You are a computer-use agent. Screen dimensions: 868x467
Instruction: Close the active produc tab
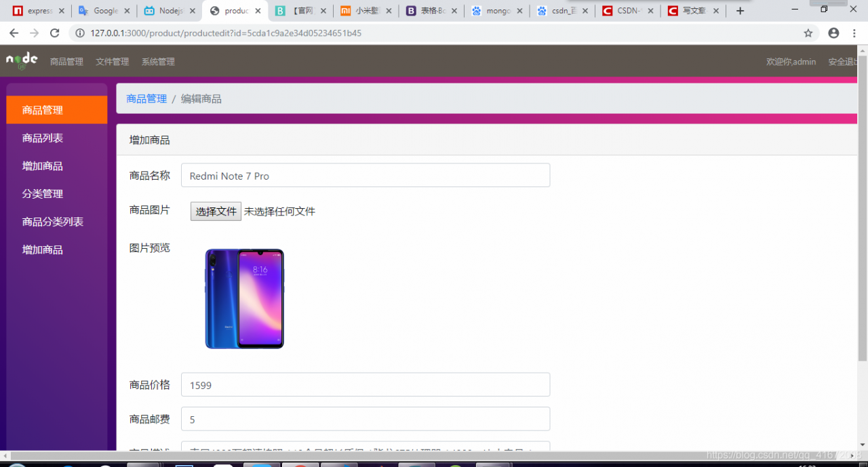point(258,11)
